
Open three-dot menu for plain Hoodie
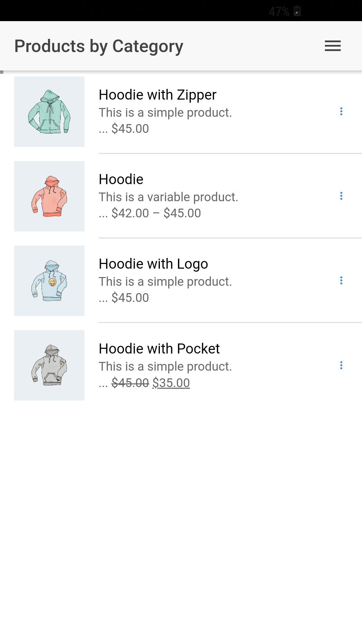341,196
